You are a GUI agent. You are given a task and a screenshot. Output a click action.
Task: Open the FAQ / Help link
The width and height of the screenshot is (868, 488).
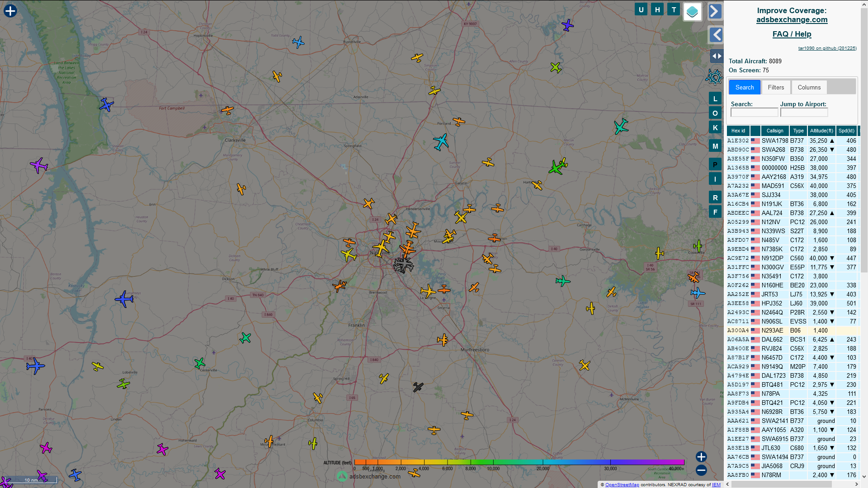tap(792, 34)
